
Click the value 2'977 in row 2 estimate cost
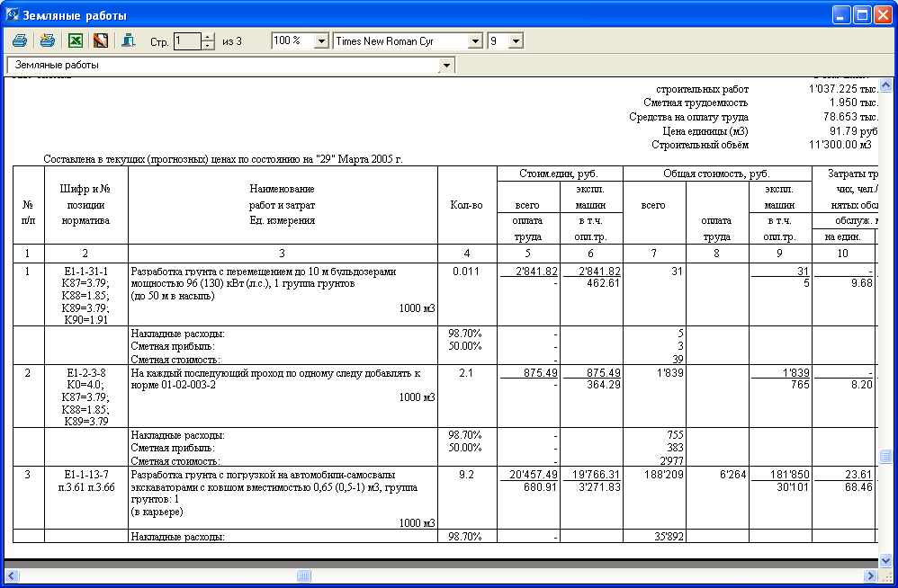671,461
